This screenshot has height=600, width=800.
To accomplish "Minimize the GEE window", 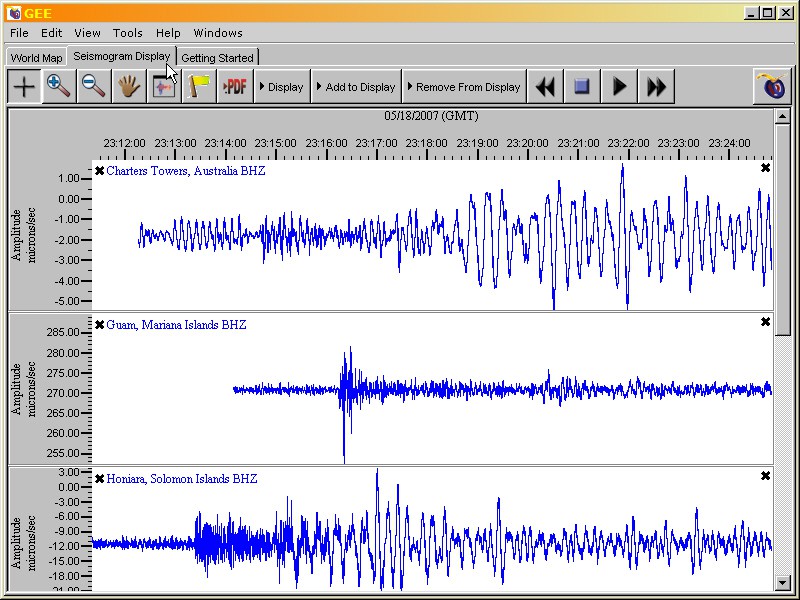I will pyautogui.click(x=751, y=13).
